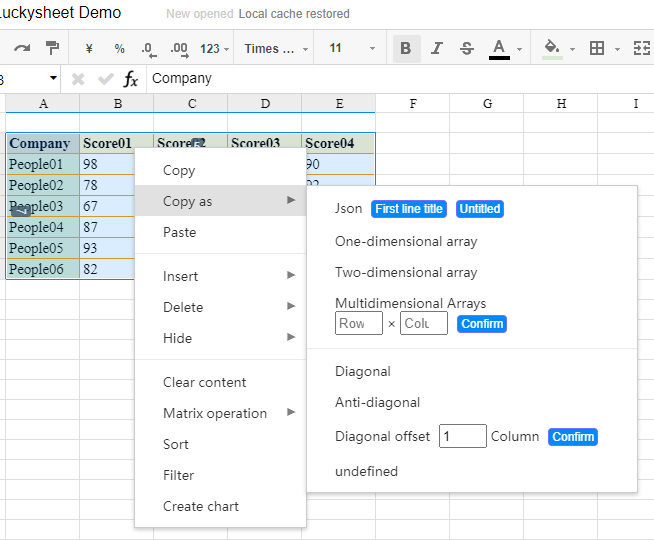Choose One-dimensional array option
This screenshot has height=540, width=654.
(406, 241)
